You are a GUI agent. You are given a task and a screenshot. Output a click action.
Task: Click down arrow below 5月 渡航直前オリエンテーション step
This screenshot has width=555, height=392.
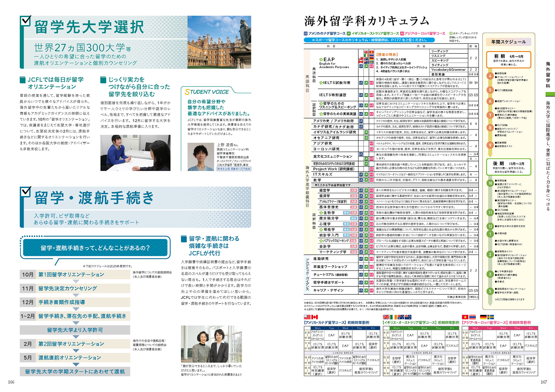coord(76,365)
